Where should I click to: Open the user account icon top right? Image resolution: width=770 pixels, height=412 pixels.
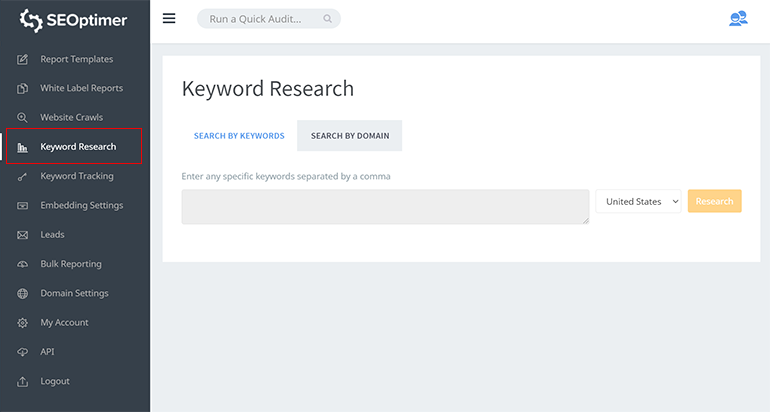pyautogui.click(x=738, y=18)
